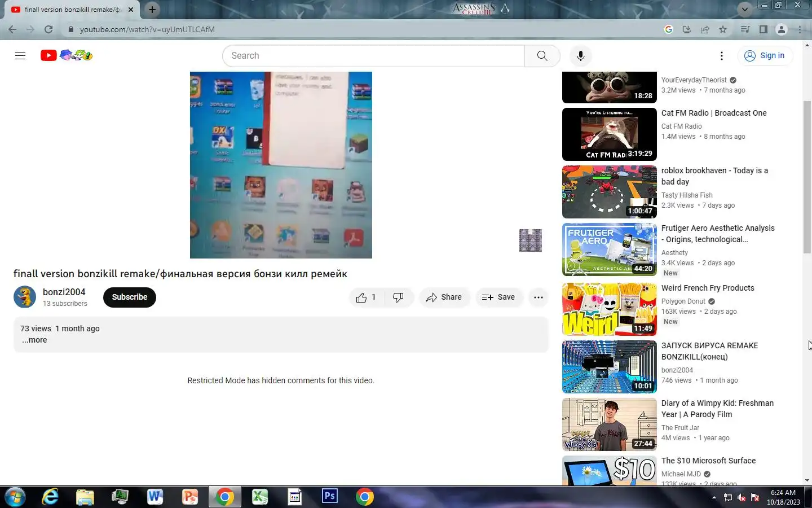Open Microsoft Word from taskbar
Viewport: 812px width, 508px height.
click(155, 497)
